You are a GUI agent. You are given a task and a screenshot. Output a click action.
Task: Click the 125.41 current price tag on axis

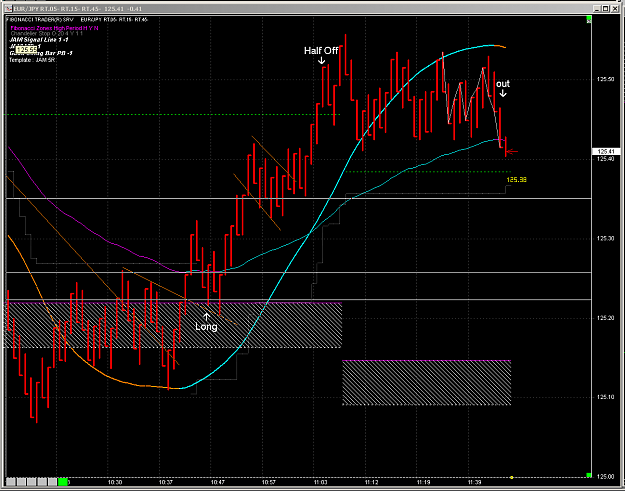tap(606, 151)
